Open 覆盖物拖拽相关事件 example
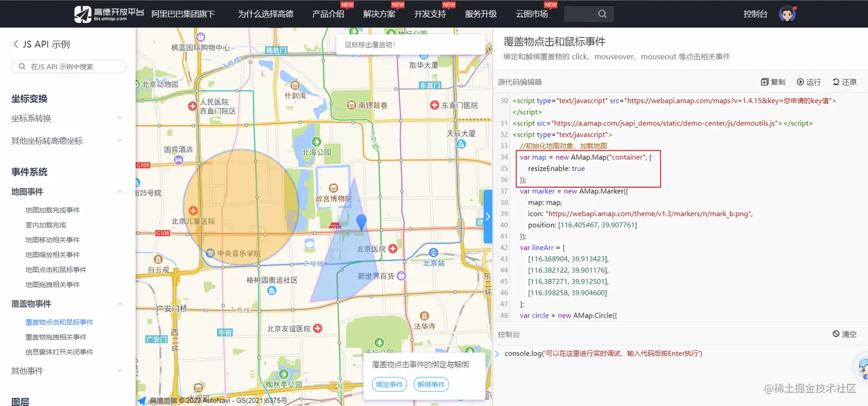Screen dimensions: 868x406 pyautogui.click(x=56, y=337)
